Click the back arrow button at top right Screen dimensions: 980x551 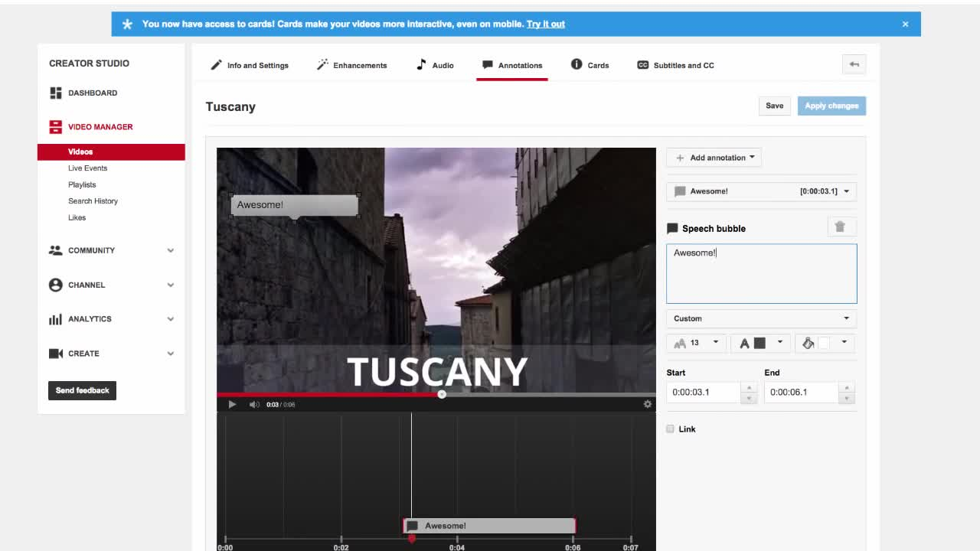(854, 64)
